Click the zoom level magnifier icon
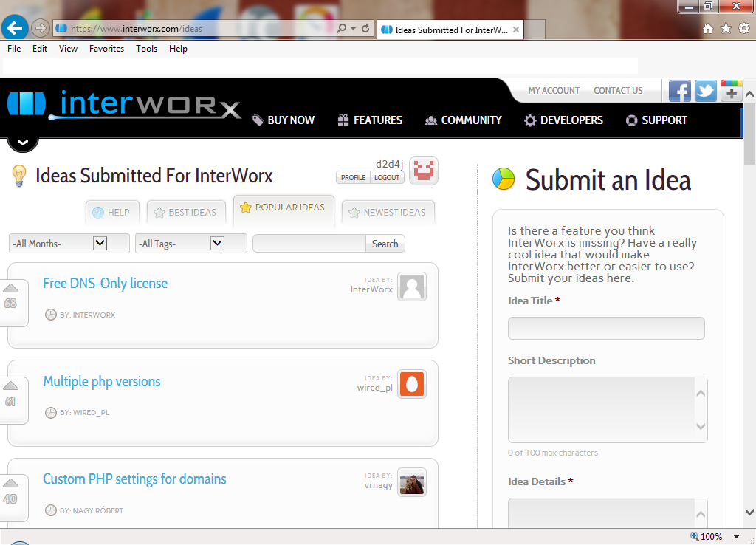756x545 pixels. [x=694, y=536]
